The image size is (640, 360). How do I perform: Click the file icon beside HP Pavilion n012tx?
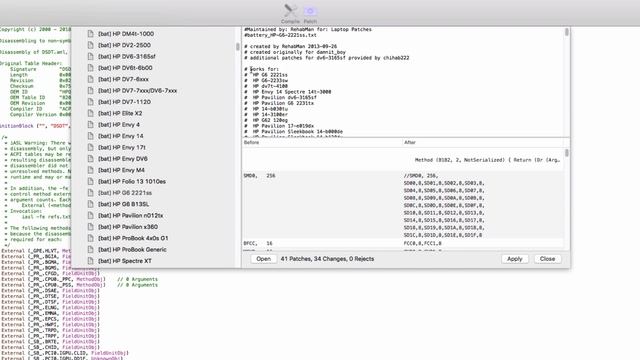(x=91, y=216)
